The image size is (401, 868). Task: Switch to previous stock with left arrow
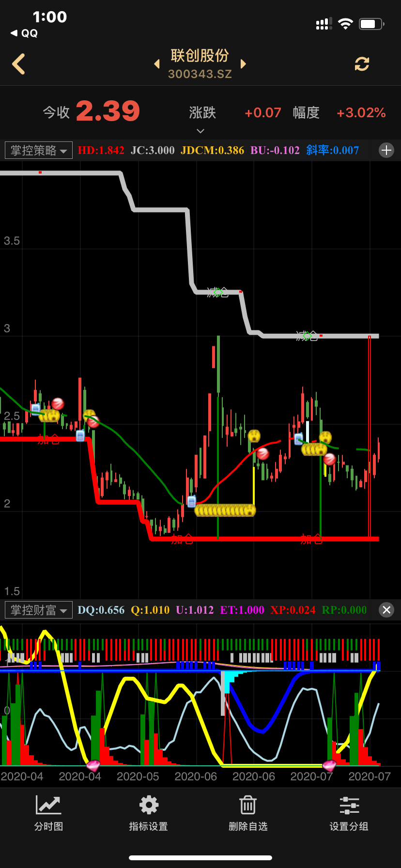(x=157, y=64)
